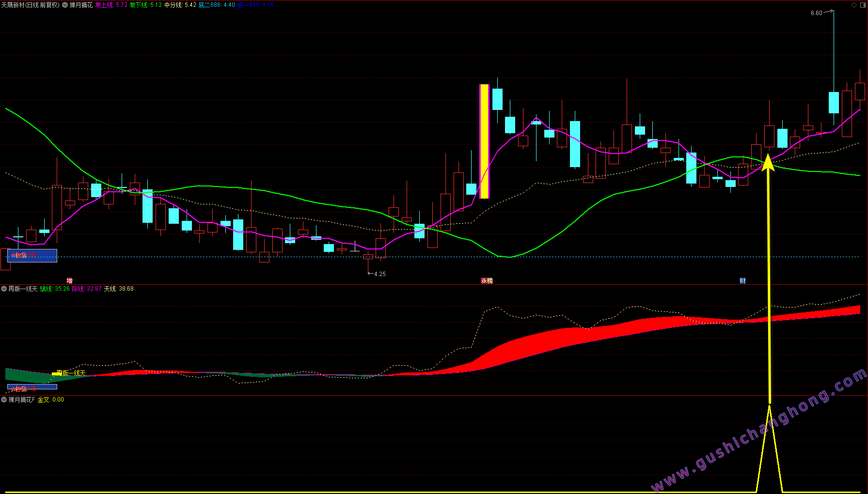Click the yellow 再版一线天 label in sub-chart

pyautogui.click(x=71, y=373)
